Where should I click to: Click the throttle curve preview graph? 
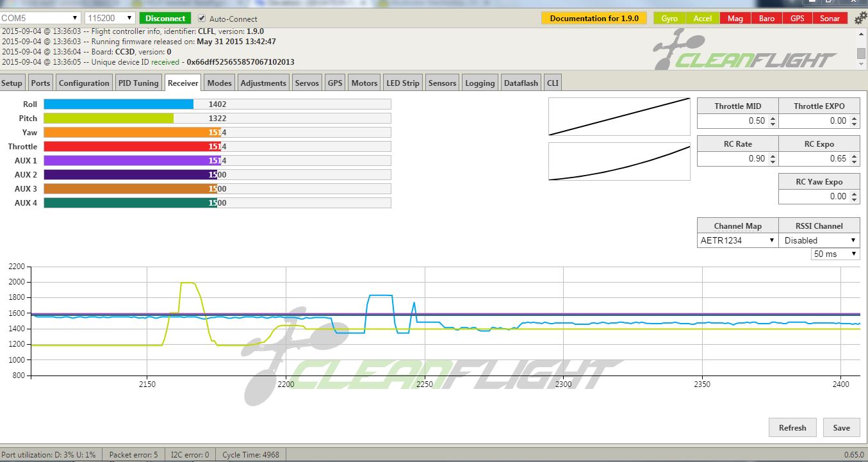click(619, 117)
